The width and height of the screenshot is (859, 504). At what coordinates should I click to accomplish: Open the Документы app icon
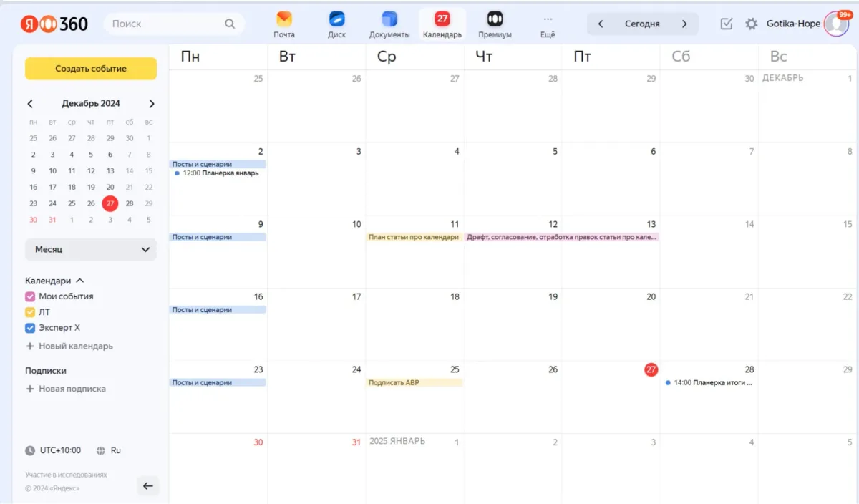pyautogui.click(x=389, y=20)
